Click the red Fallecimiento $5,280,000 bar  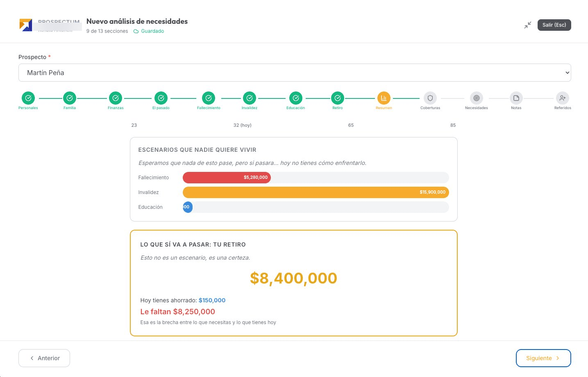click(227, 178)
